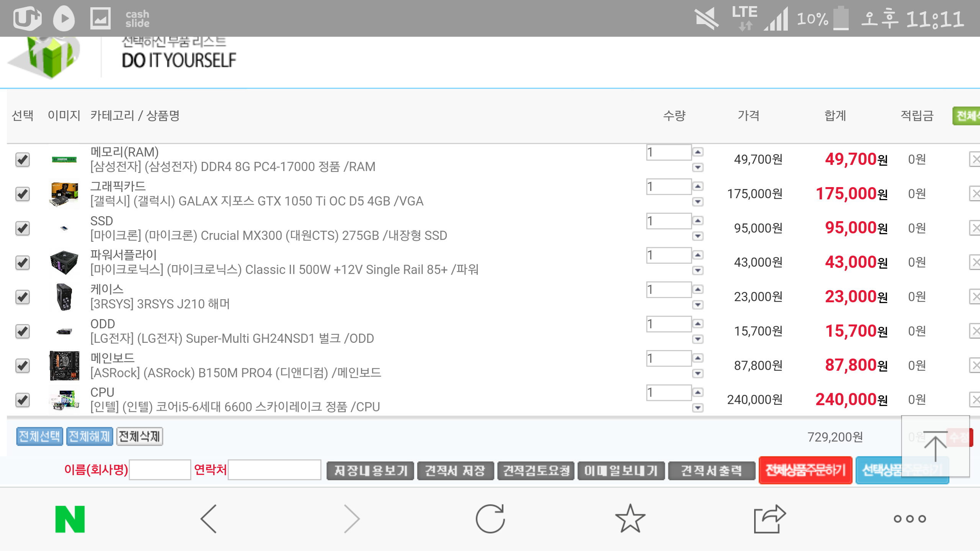Toggle the 그래픽카드 row checkbox
980x551 pixels.
click(23, 194)
